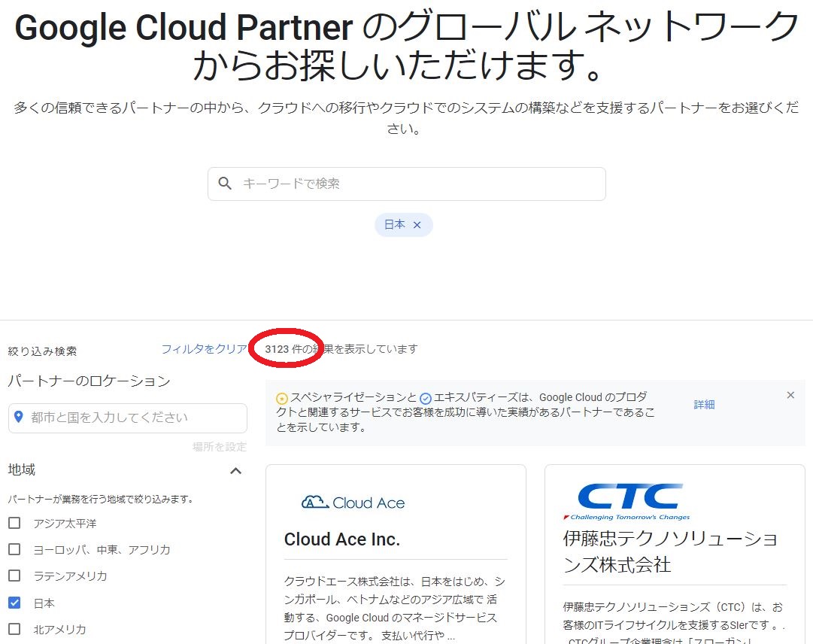This screenshot has height=644, width=813.
Task: Click the Cloud Ace description text
Action: point(395,608)
